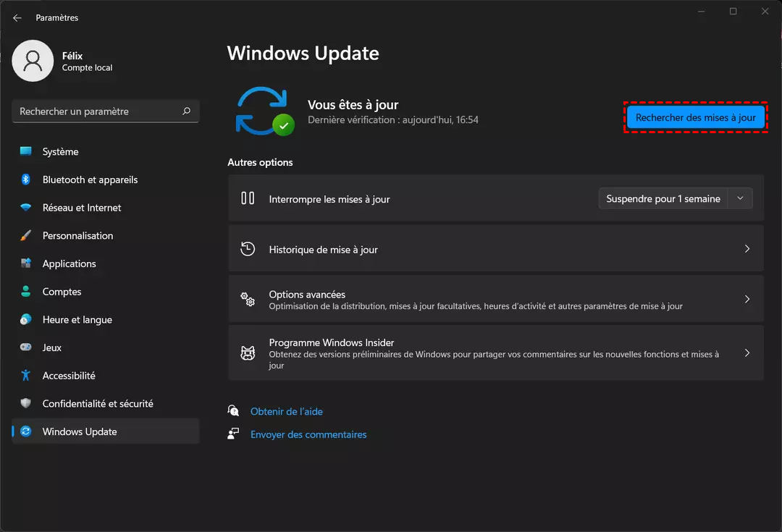
Task: Click the back arrow next to Paramètres
Action: click(17, 18)
